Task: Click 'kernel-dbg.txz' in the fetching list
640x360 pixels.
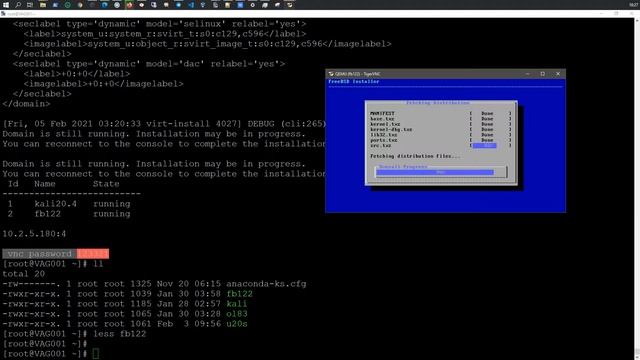Action: coord(391,129)
